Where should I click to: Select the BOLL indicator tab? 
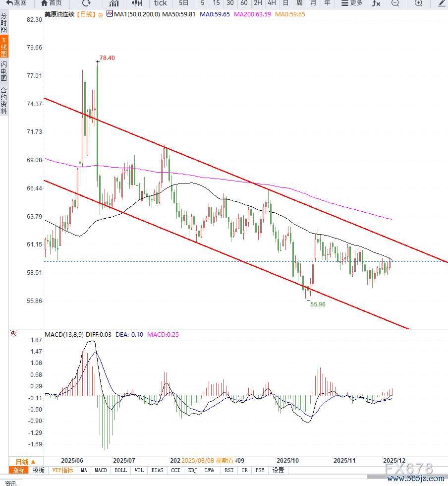click(x=120, y=470)
